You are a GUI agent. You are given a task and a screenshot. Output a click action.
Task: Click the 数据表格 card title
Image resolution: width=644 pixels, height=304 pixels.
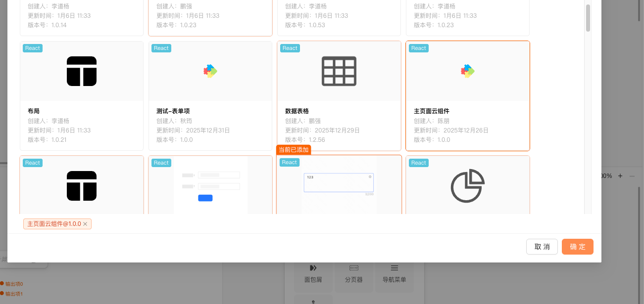coord(297,111)
